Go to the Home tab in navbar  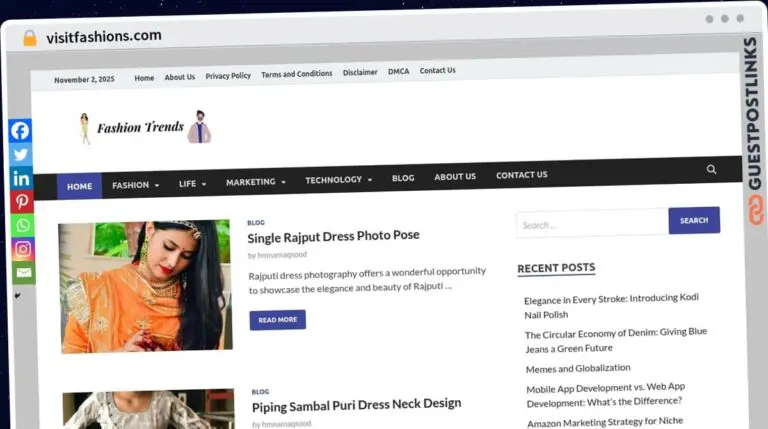tap(79, 187)
